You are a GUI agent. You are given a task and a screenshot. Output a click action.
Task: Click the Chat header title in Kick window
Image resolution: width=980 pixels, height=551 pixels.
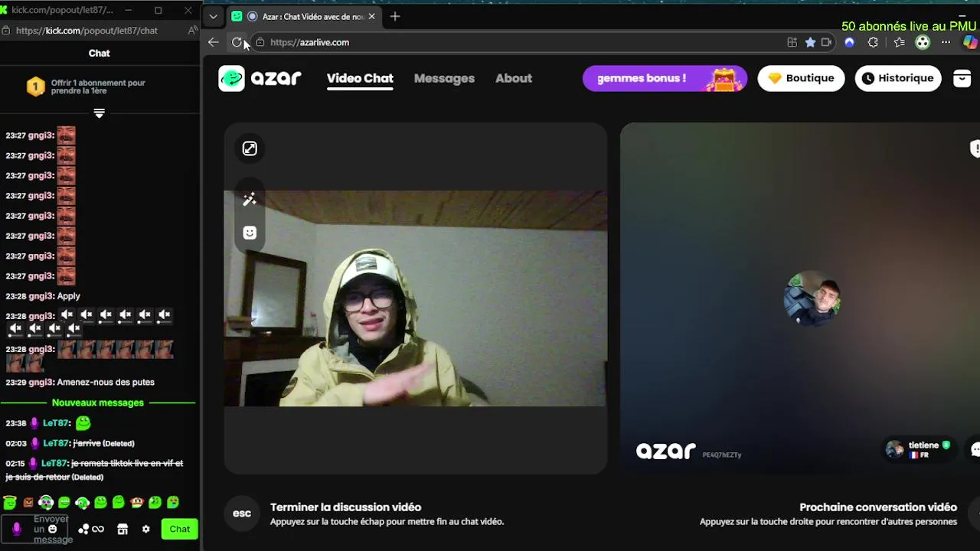100,53
